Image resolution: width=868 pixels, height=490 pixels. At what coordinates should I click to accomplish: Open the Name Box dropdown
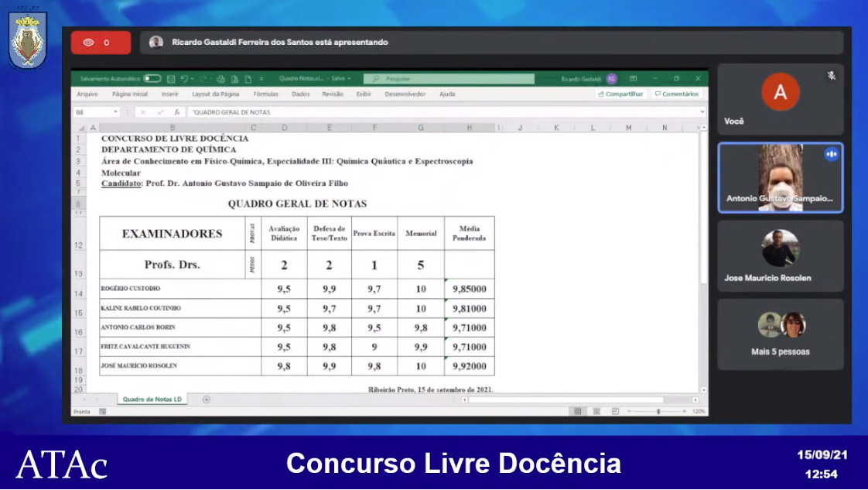coord(116,112)
